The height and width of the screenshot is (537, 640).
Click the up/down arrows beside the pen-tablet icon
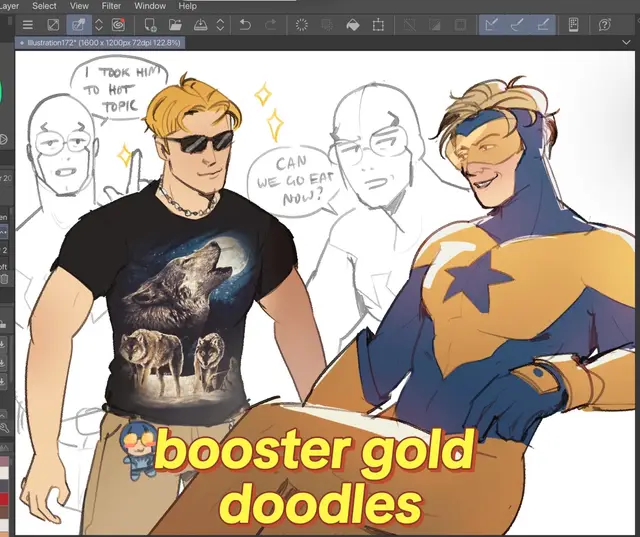pyautogui.click(x=99, y=25)
